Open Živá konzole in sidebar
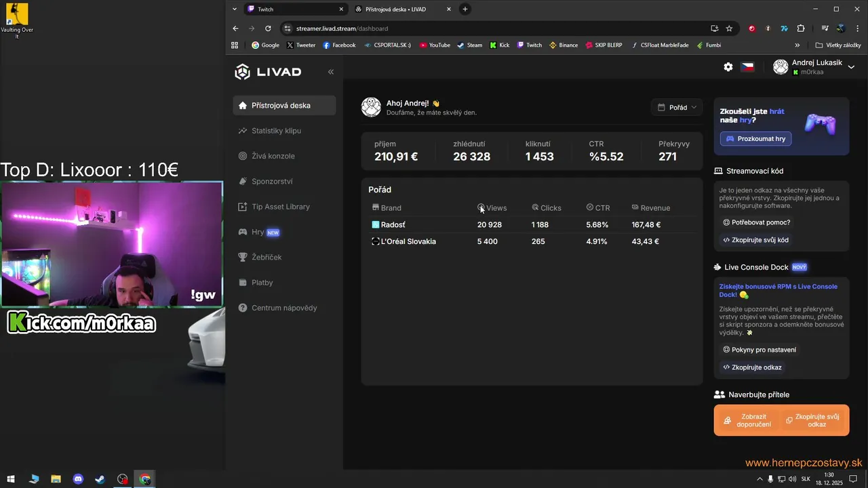This screenshot has width=868, height=488. (267, 156)
